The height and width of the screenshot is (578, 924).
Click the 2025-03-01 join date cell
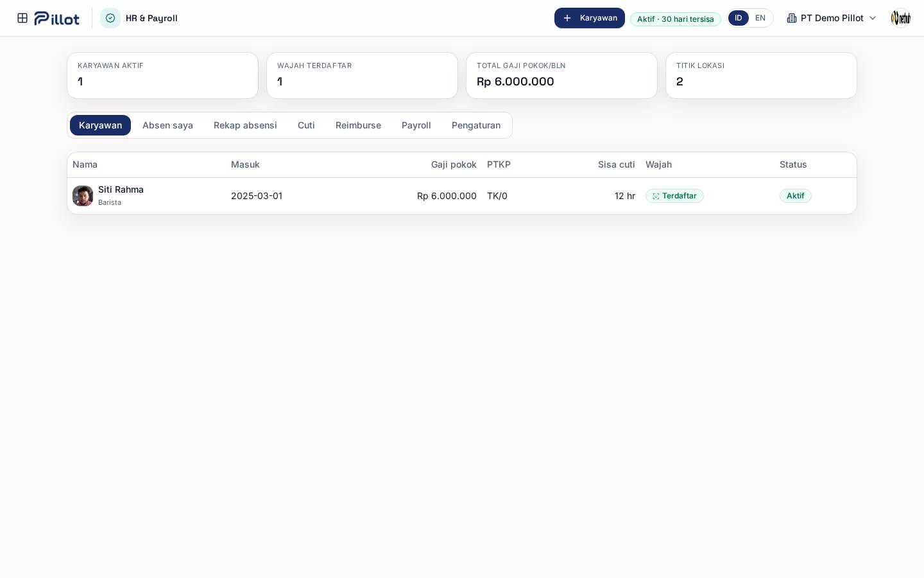coord(257,196)
